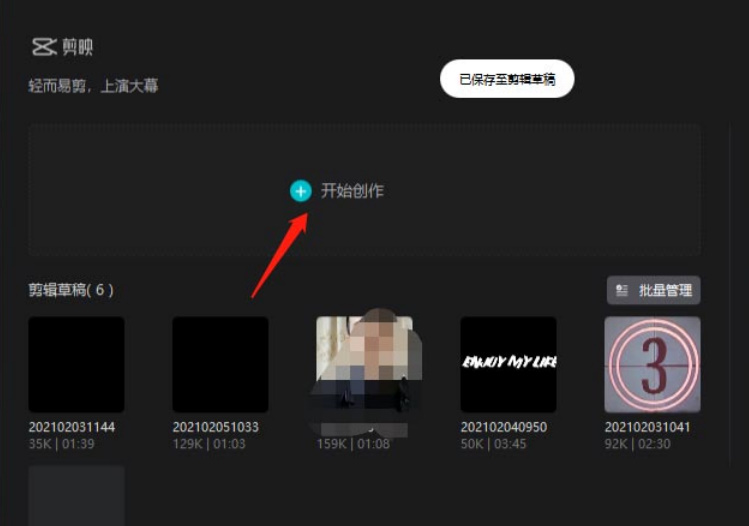Viewport: 749px width, 526px height.
Task: Open the ENJOY MY LIFE draft thumbnail
Action: point(508,364)
